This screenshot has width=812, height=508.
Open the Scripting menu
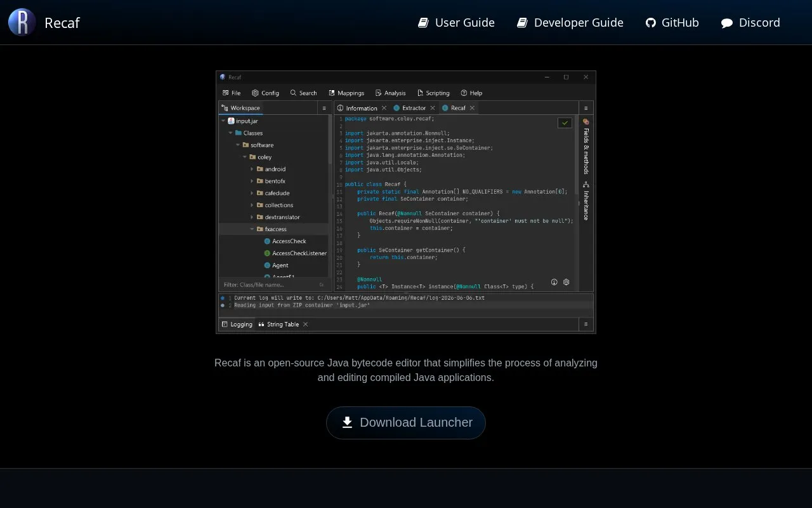(x=433, y=93)
